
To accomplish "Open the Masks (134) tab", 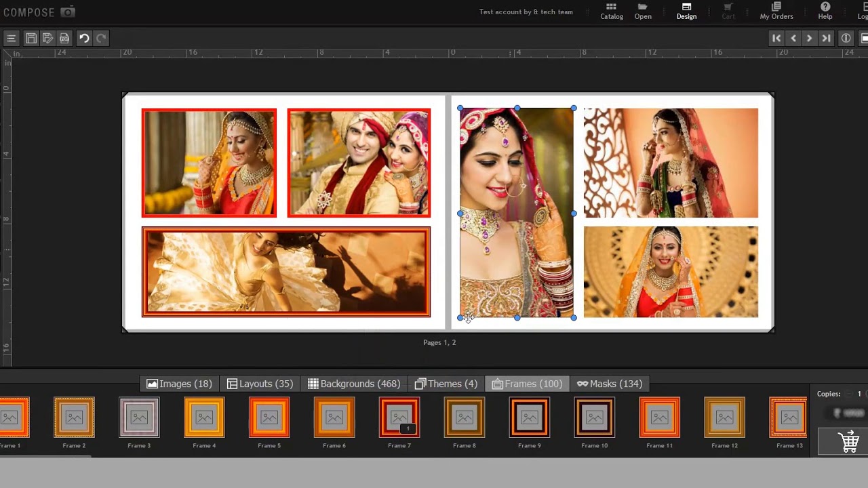I will [610, 384].
